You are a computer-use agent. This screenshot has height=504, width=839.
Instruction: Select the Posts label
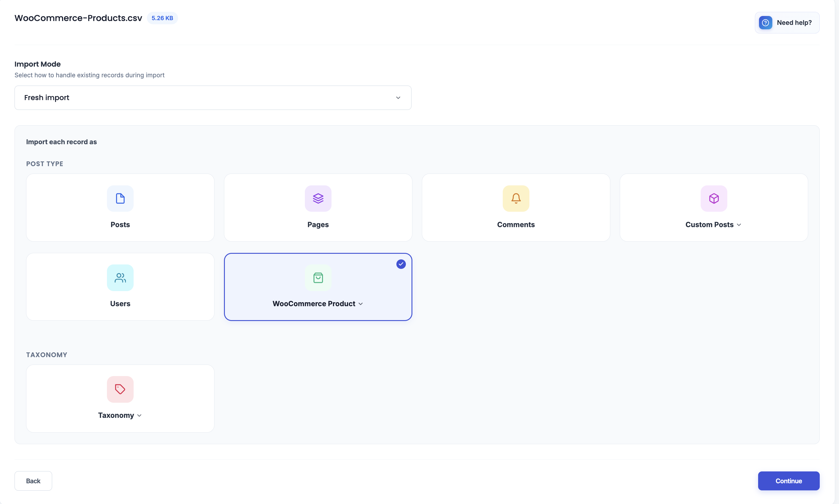[x=120, y=225]
